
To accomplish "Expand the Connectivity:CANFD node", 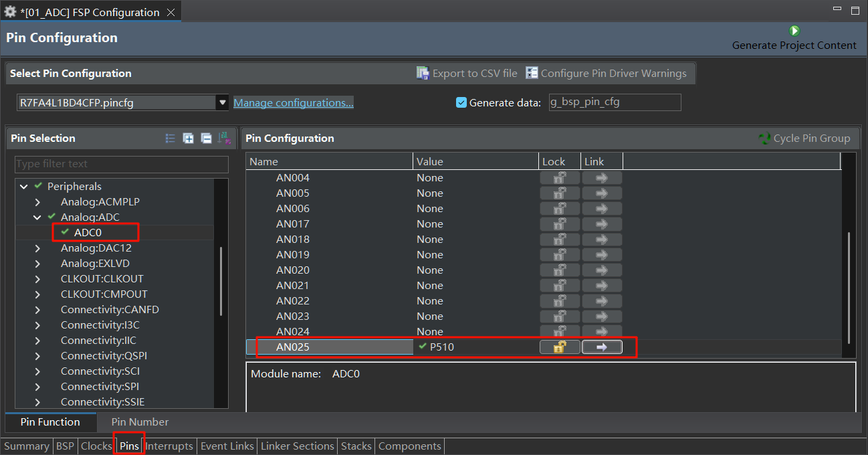I will [37, 310].
